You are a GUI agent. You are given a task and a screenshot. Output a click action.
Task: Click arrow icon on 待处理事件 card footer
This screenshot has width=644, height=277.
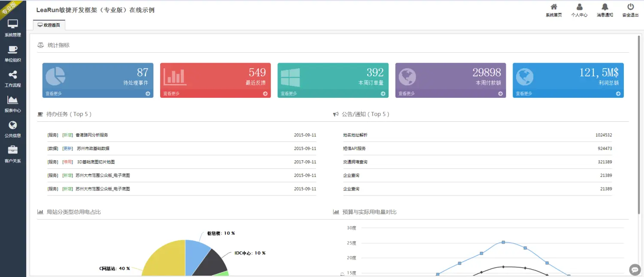(148, 93)
